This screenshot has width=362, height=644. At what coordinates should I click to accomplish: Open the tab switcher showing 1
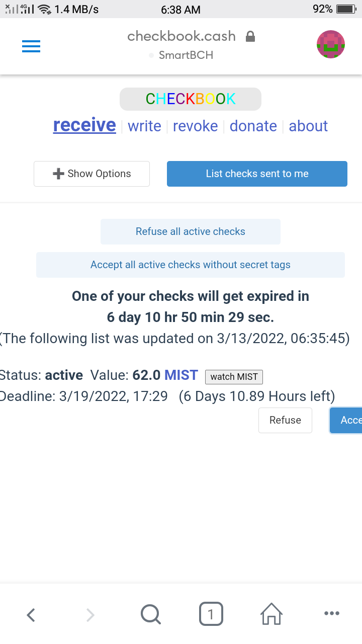click(x=211, y=614)
